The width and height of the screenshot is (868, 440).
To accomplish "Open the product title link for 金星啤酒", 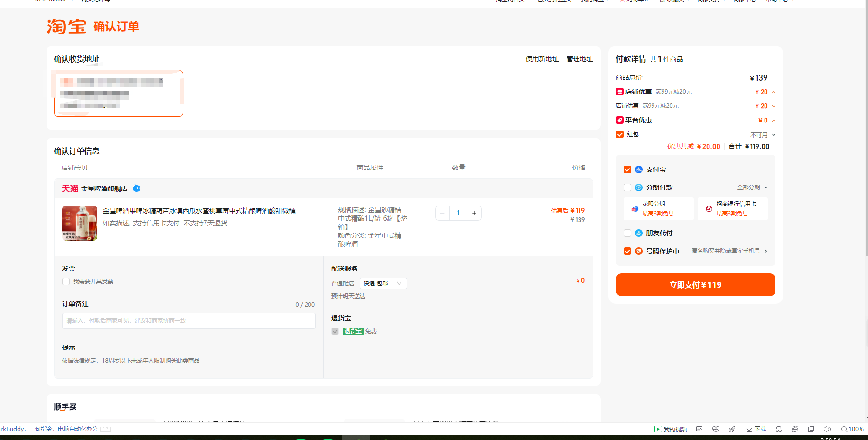I will [x=199, y=211].
